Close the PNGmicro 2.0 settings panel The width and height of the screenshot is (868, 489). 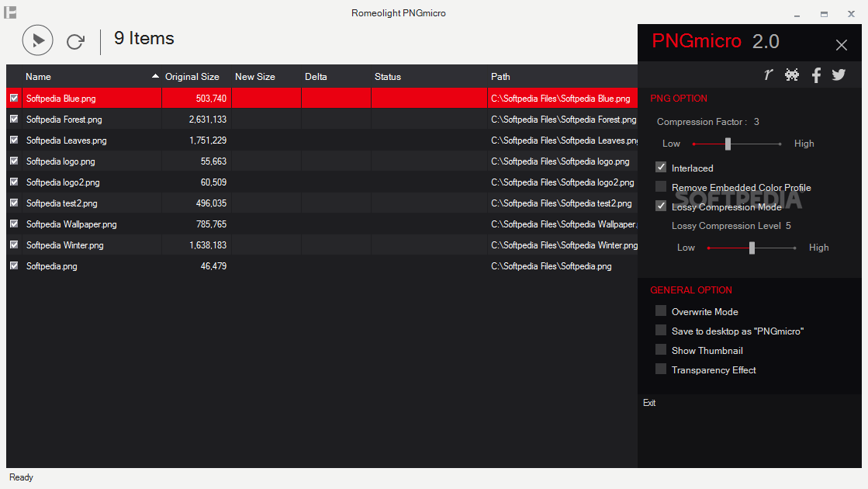[842, 45]
